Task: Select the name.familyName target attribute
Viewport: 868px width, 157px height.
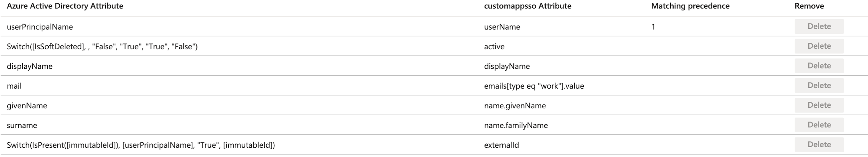Action: click(x=516, y=125)
